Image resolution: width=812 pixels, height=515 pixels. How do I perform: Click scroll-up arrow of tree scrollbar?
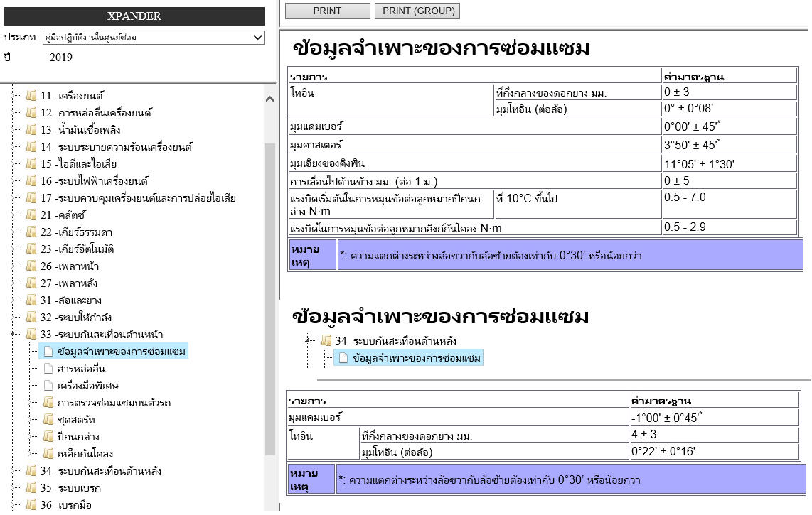[x=269, y=99]
